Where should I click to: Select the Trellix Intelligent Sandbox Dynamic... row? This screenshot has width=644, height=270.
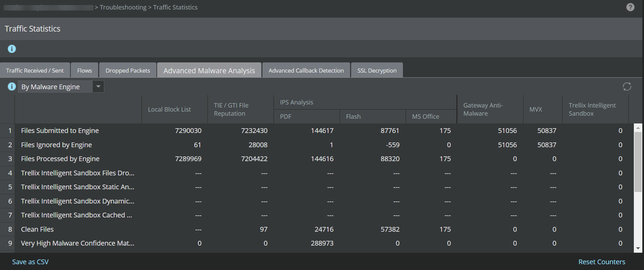[x=317, y=201]
